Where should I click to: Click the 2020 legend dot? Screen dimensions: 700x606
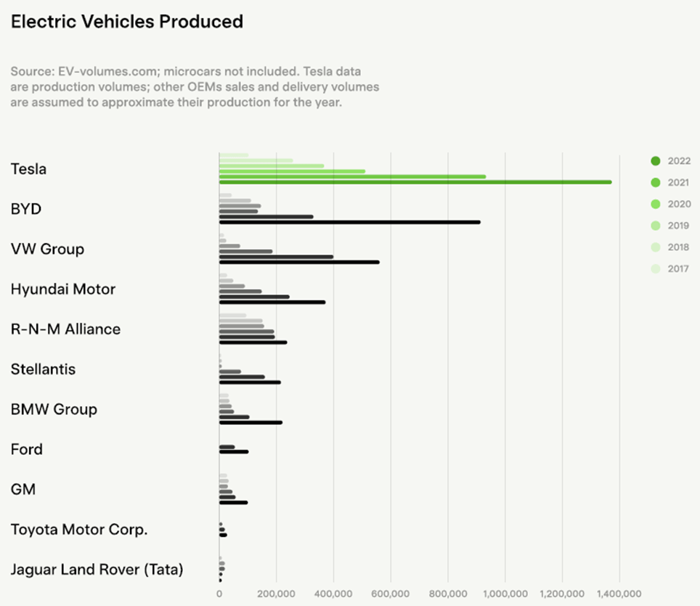click(x=656, y=204)
